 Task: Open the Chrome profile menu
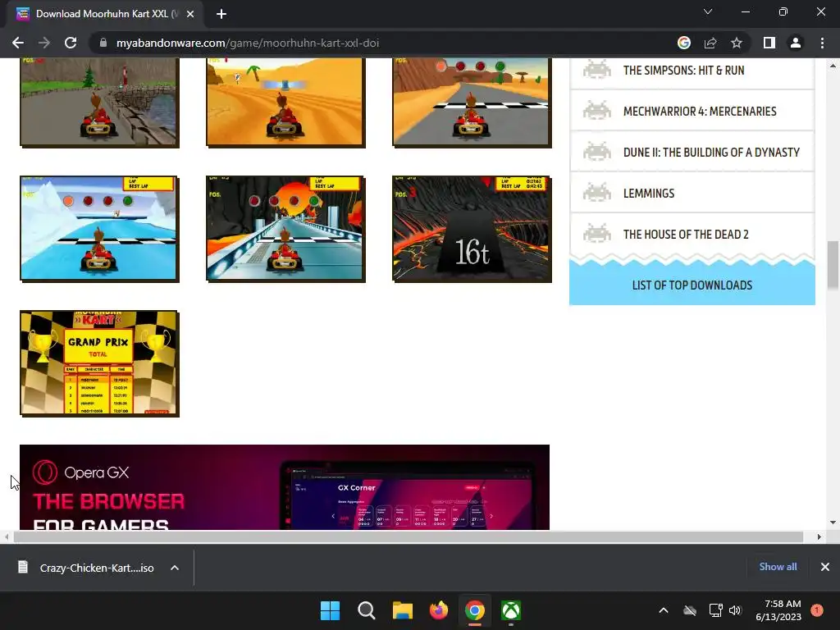tap(796, 43)
